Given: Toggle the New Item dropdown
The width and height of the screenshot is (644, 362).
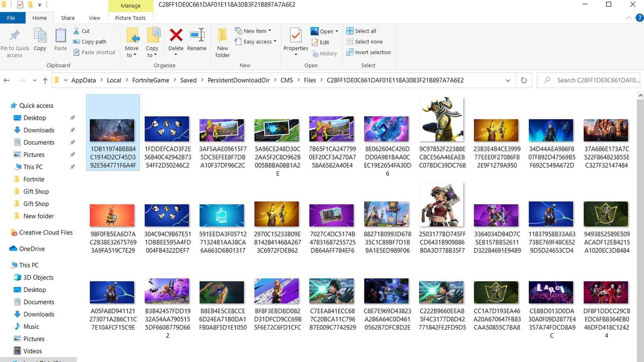Looking at the screenshot, I should point(270,31).
